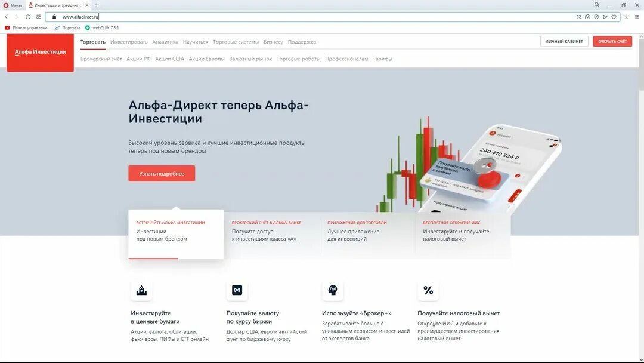Add page to bookmarks with heart icon
This screenshot has height=363, width=644.
click(x=614, y=17)
